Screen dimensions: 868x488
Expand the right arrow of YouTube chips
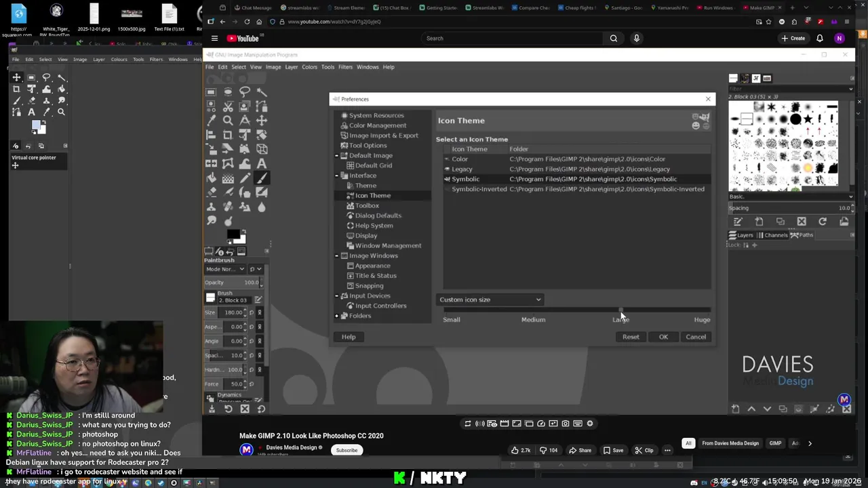coord(810,443)
